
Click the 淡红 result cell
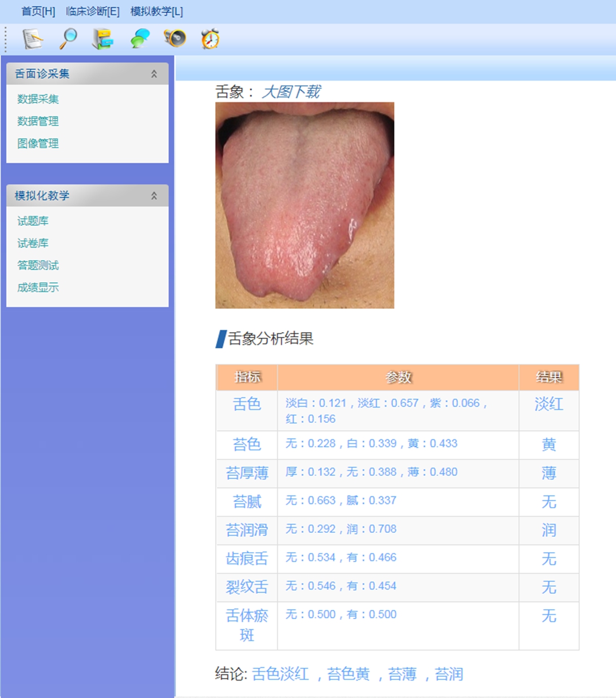549,411
